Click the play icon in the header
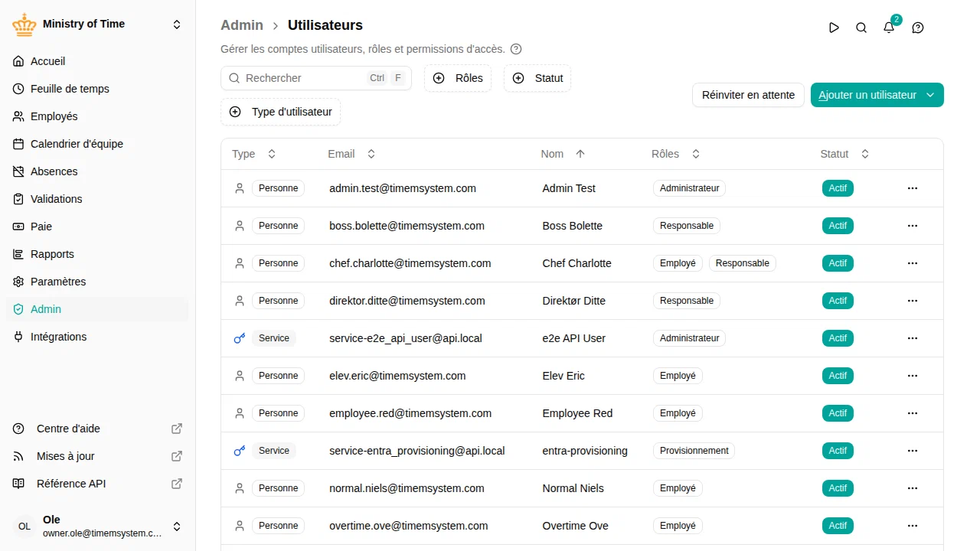This screenshot has height=551, width=980. coord(834,28)
